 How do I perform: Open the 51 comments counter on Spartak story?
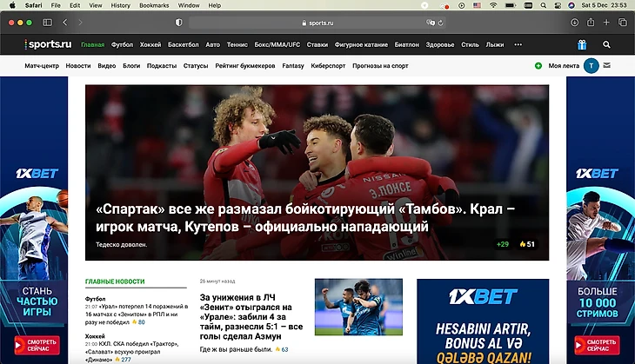coord(527,244)
